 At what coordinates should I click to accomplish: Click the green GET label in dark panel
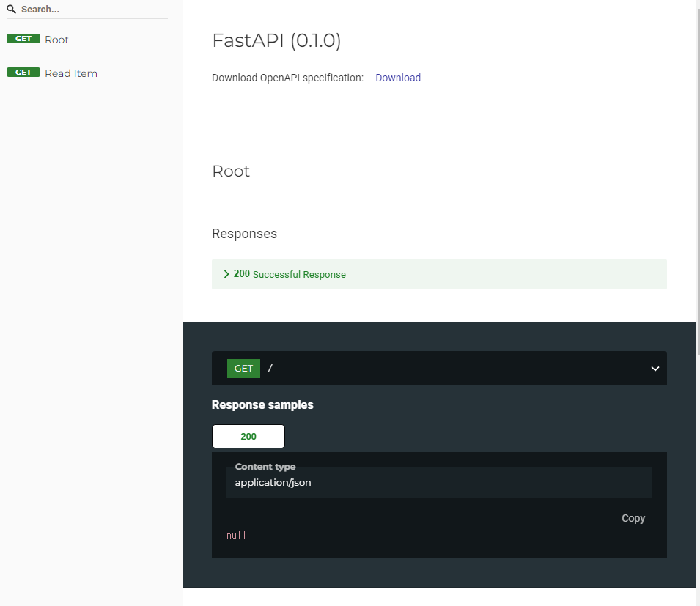point(243,369)
